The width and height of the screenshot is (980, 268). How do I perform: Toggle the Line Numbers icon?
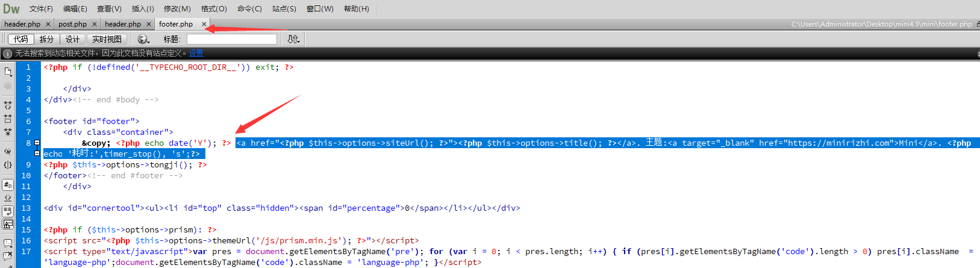pos(8,184)
